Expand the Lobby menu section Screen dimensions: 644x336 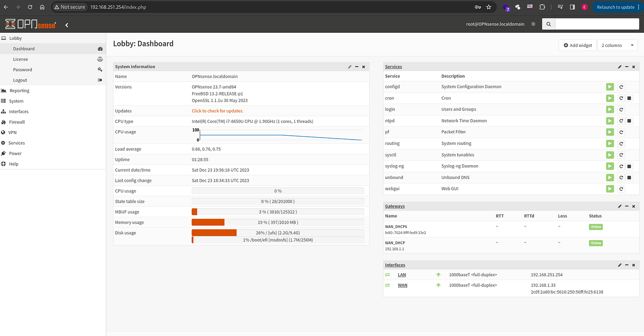[x=53, y=38]
